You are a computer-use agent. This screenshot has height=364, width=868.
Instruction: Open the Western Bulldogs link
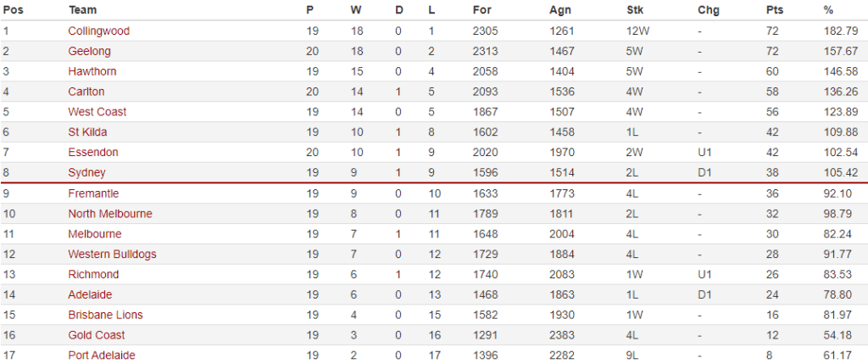click(x=112, y=255)
